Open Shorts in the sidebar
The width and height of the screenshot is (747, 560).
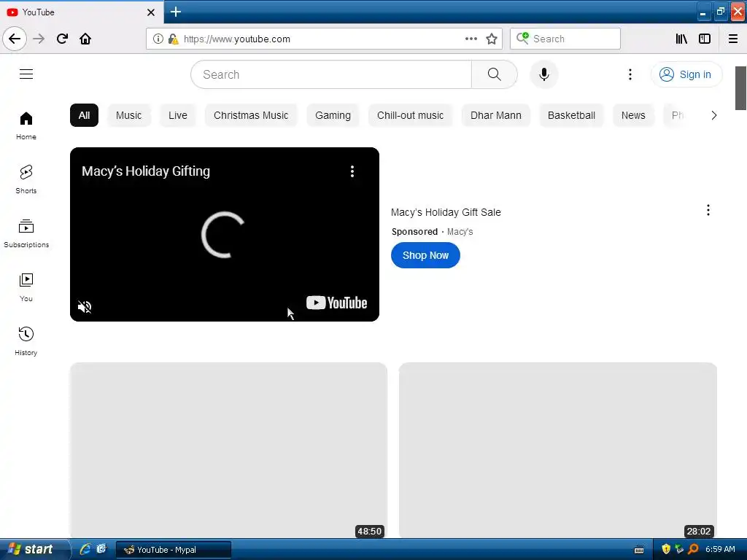click(26, 179)
